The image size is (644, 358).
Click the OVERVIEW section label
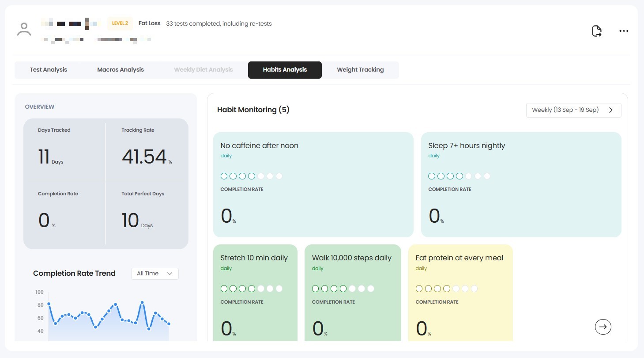[x=40, y=107]
